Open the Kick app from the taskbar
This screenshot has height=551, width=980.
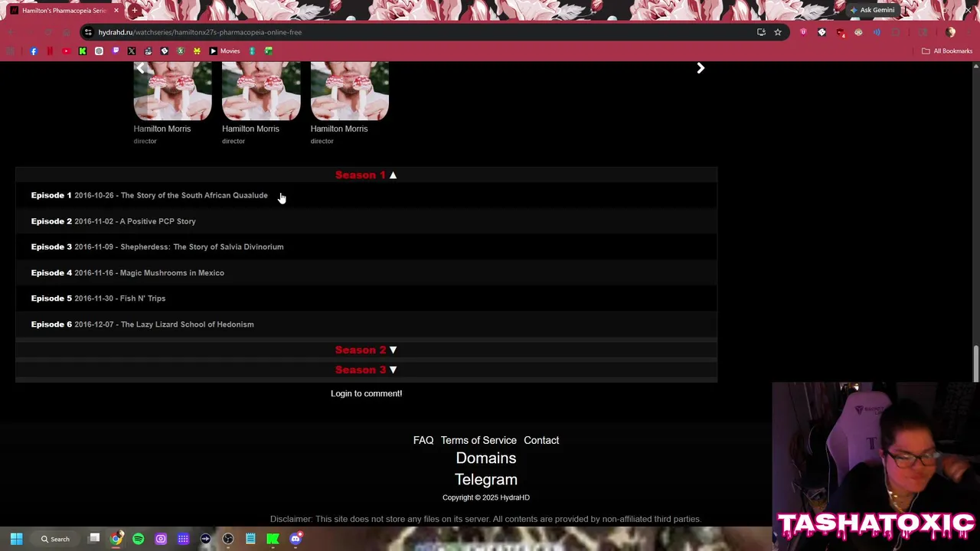(273, 539)
